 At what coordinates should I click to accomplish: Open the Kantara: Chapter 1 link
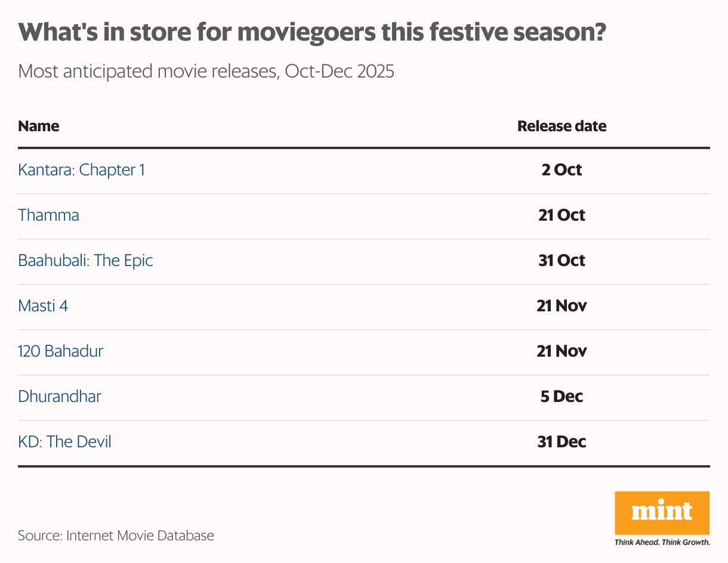click(x=81, y=170)
